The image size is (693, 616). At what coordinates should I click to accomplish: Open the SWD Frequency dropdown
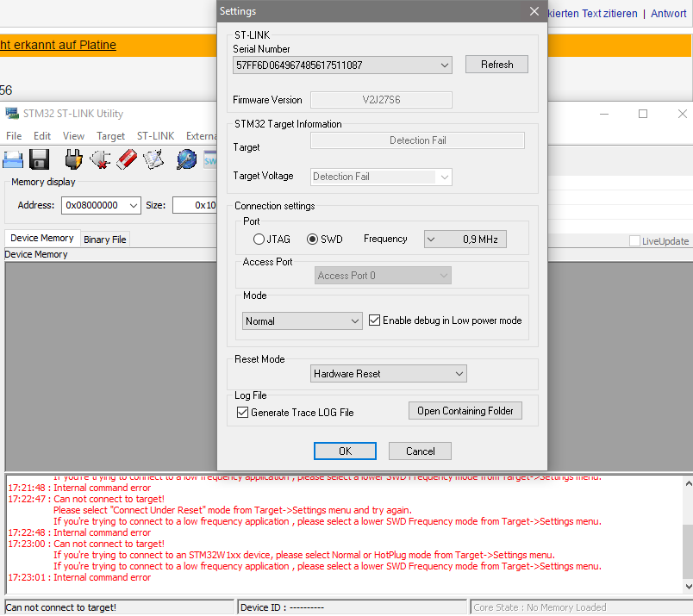[x=465, y=240]
